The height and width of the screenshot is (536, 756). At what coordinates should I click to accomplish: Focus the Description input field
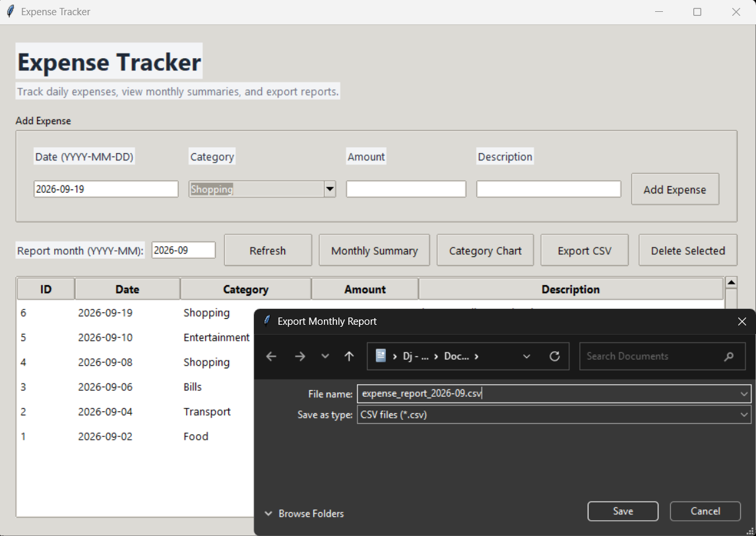pos(548,189)
